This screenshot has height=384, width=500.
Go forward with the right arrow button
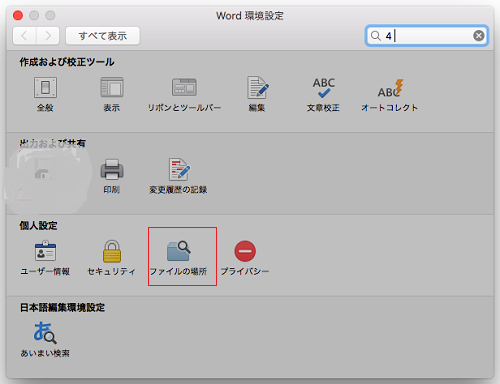tap(48, 36)
